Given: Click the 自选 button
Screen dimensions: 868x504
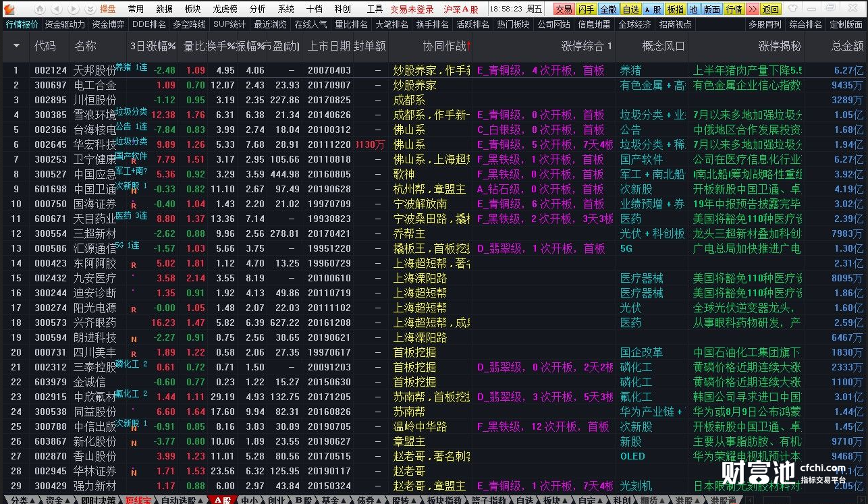Looking at the screenshot, I should point(630,9).
